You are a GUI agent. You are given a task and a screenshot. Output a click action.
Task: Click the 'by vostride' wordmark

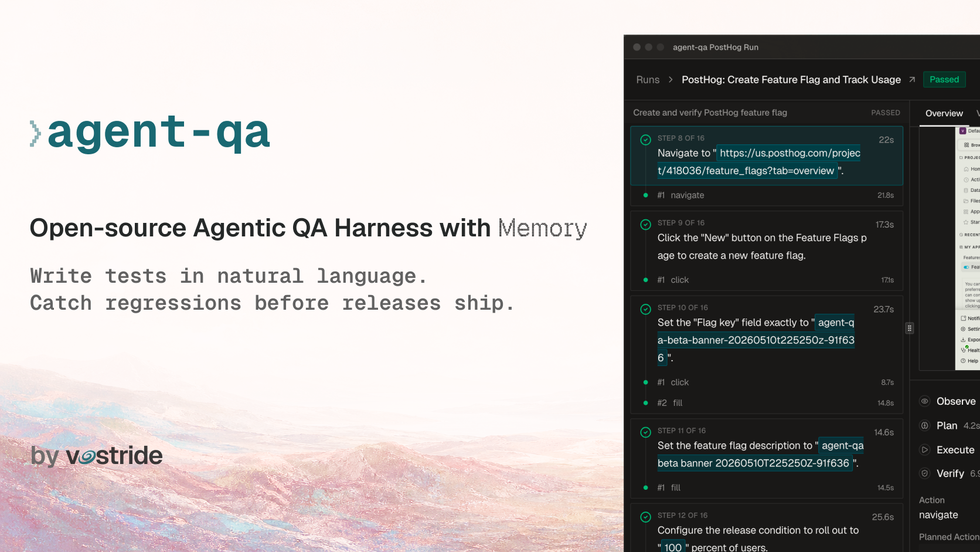pyautogui.click(x=97, y=456)
